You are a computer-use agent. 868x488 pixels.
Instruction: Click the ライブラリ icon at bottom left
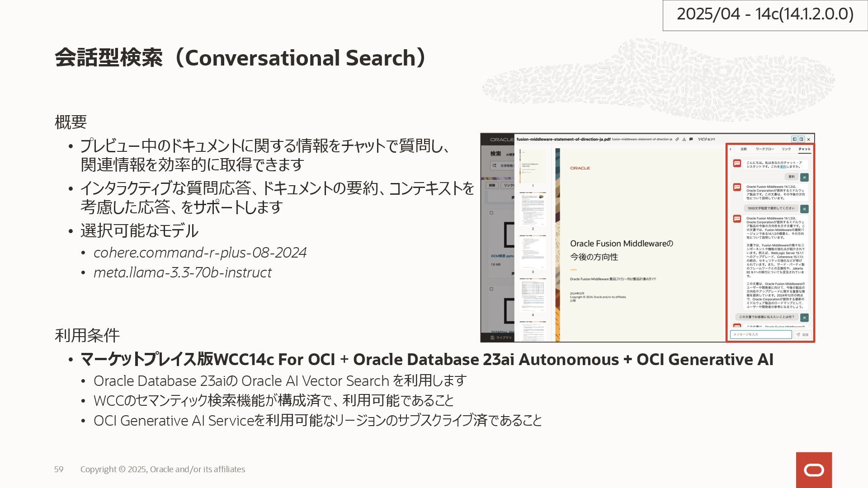coord(493,338)
